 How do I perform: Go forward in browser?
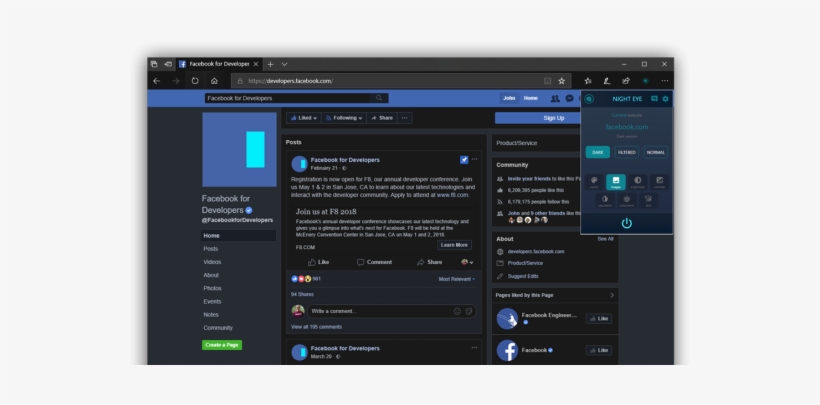tap(176, 81)
